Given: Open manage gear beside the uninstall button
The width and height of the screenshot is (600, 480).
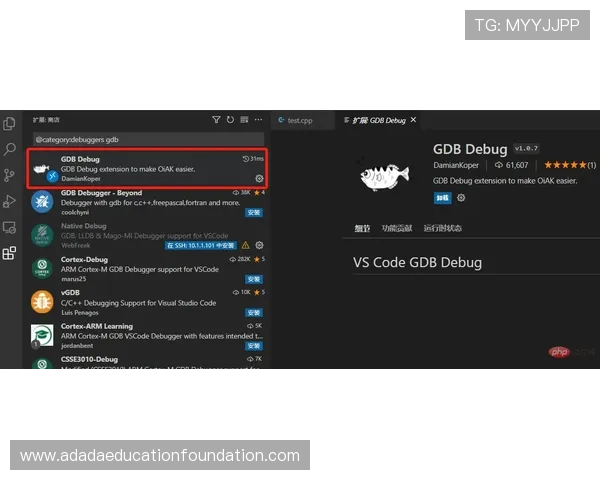Looking at the screenshot, I should (461, 198).
